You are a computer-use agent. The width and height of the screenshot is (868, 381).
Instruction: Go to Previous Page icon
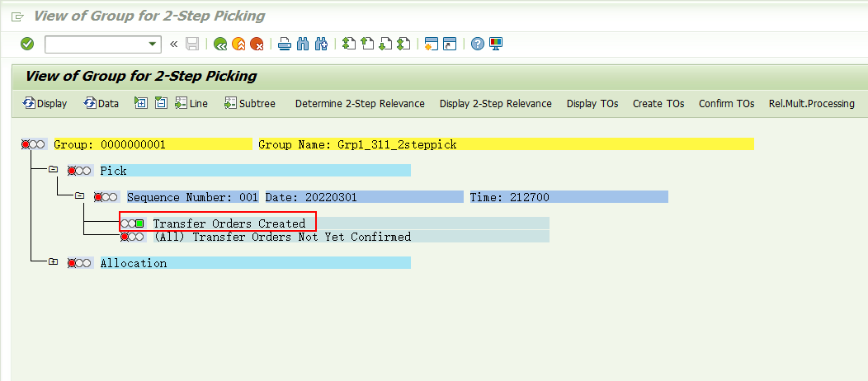point(367,45)
